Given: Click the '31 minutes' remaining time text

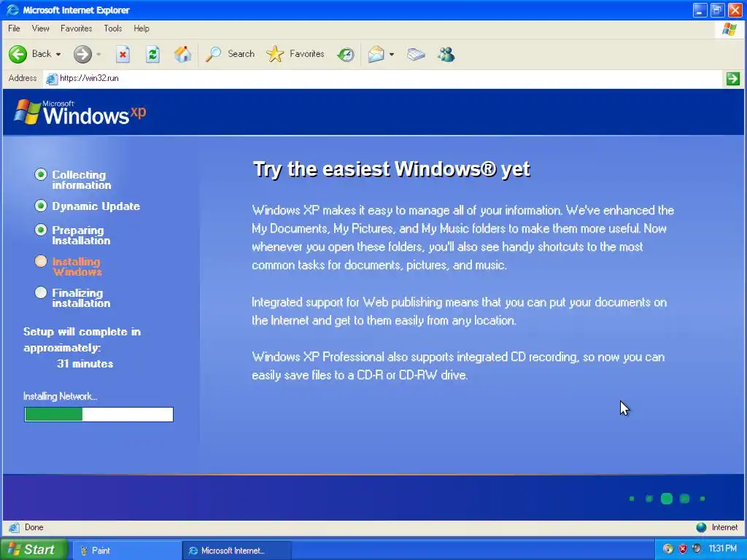Looking at the screenshot, I should click(x=85, y=364).
